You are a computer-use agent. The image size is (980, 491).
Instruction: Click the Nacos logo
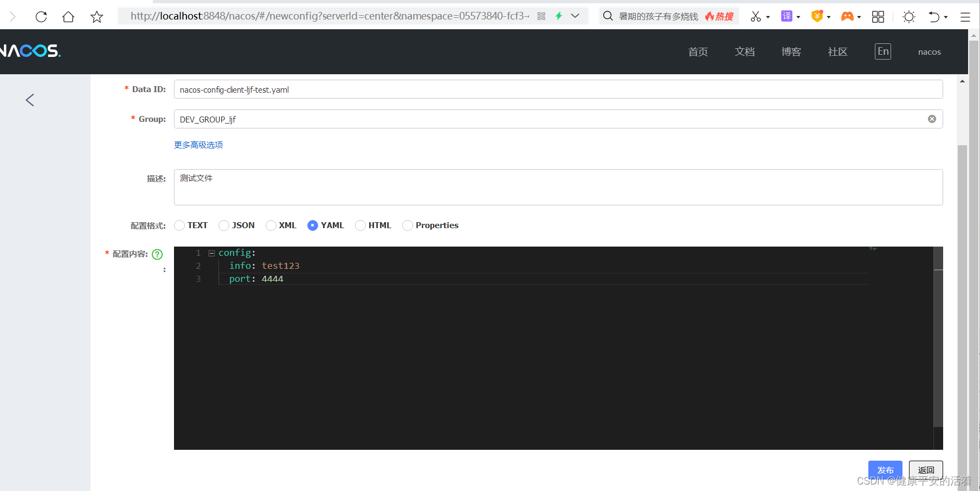30,51
